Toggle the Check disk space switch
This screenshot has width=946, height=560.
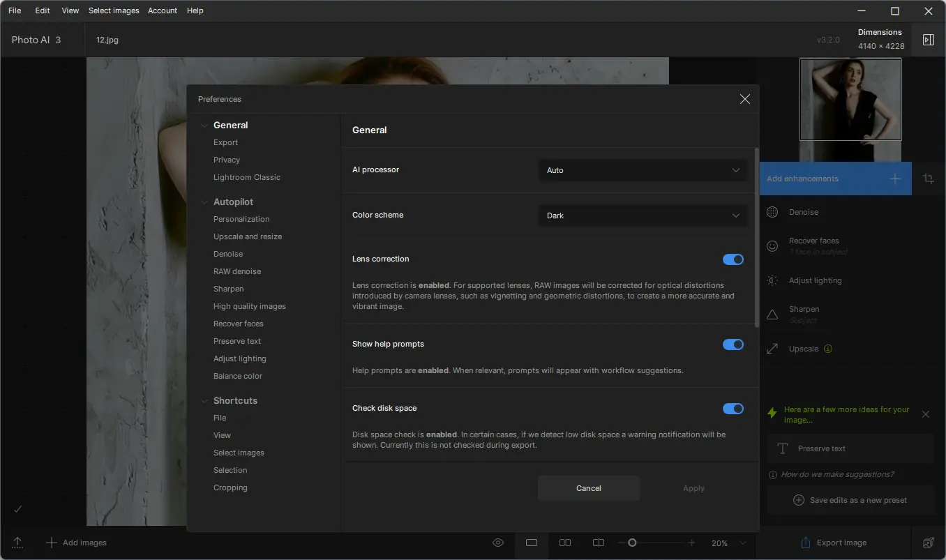pyautogui.click(x=733, y=409)
